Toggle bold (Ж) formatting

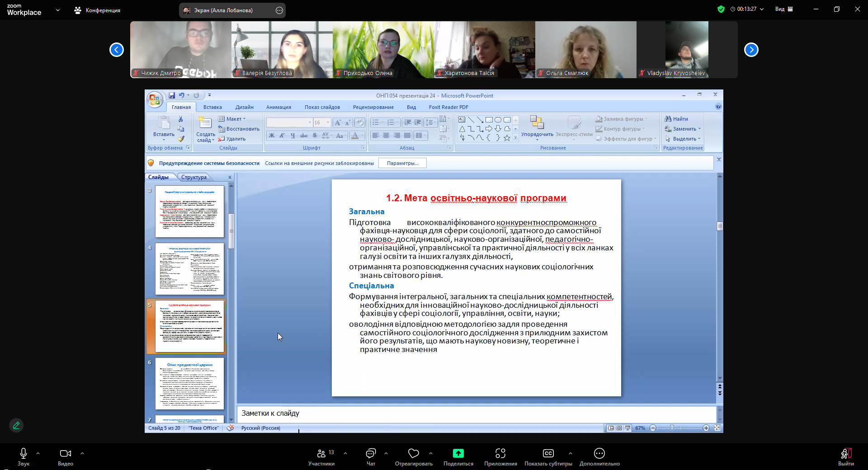click(272, 135)
